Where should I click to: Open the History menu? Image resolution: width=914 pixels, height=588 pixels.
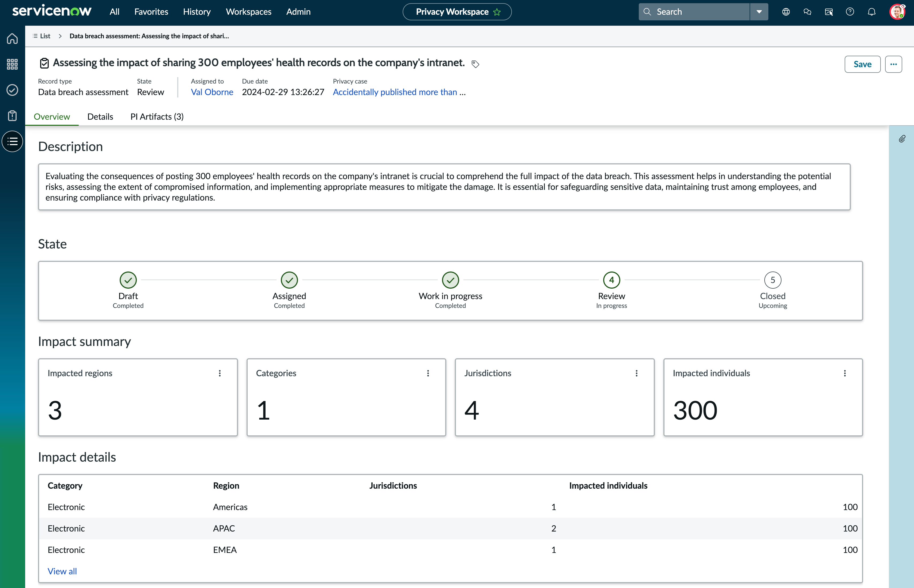[197, 12]
